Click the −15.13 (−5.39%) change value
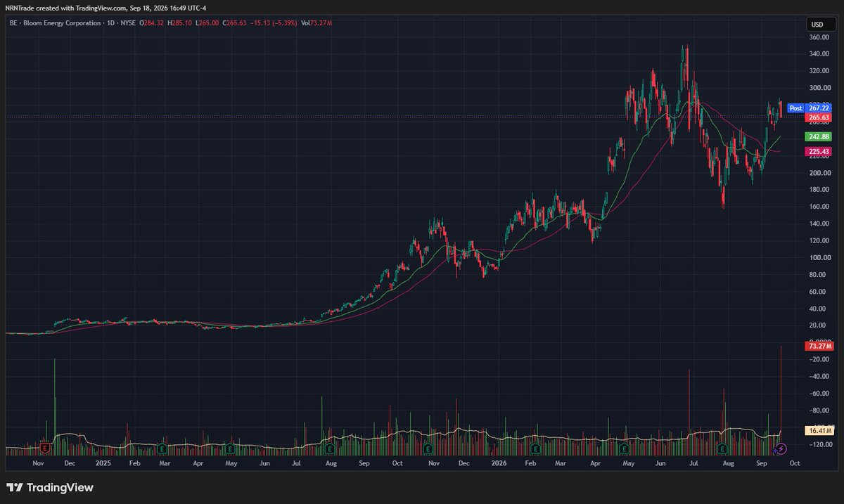The image size is (844, 504). (274, 23)
